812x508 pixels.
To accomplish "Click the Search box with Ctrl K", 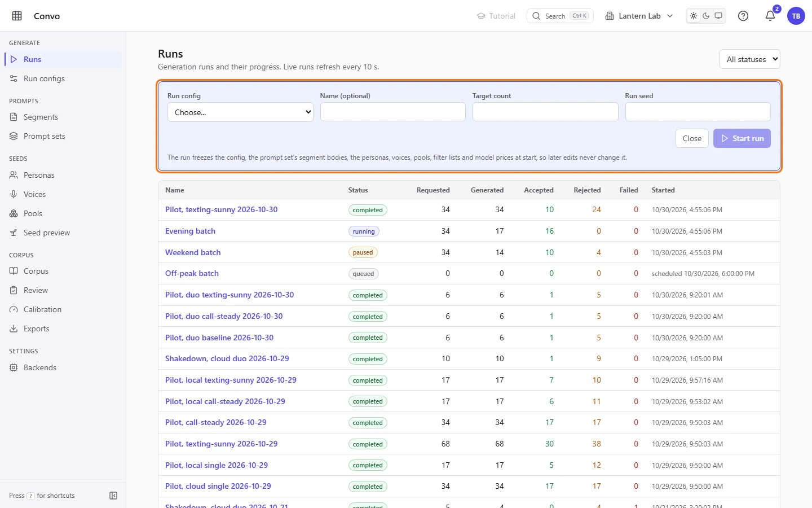I will pos(560,16).
